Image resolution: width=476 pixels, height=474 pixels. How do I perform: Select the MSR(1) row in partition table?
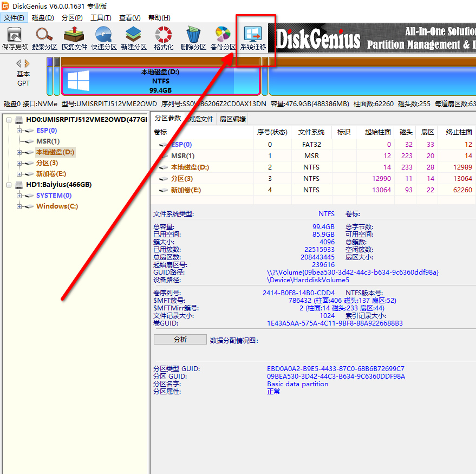coord(314,156)
